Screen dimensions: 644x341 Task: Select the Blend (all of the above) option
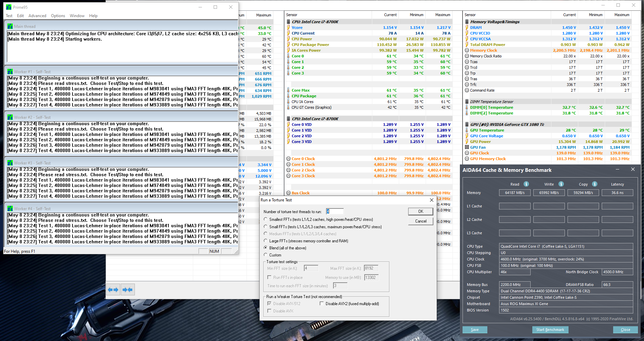pos(266,248)
